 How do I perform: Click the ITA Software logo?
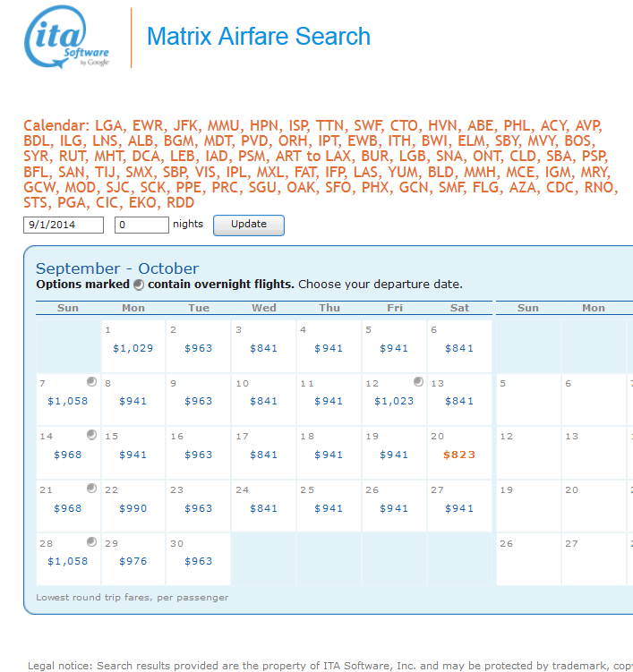(x=68, y=38)
